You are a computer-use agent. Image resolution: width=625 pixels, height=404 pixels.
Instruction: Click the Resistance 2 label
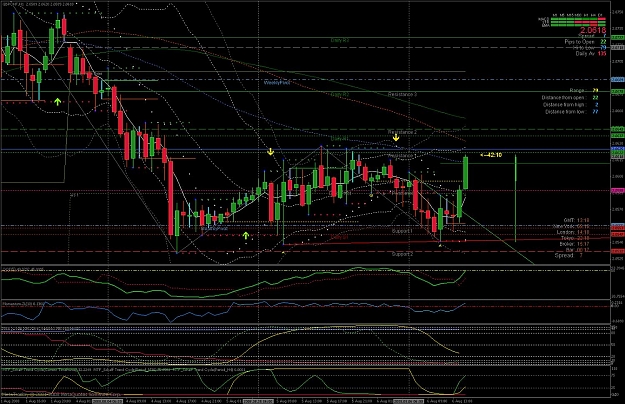point(402,131)
